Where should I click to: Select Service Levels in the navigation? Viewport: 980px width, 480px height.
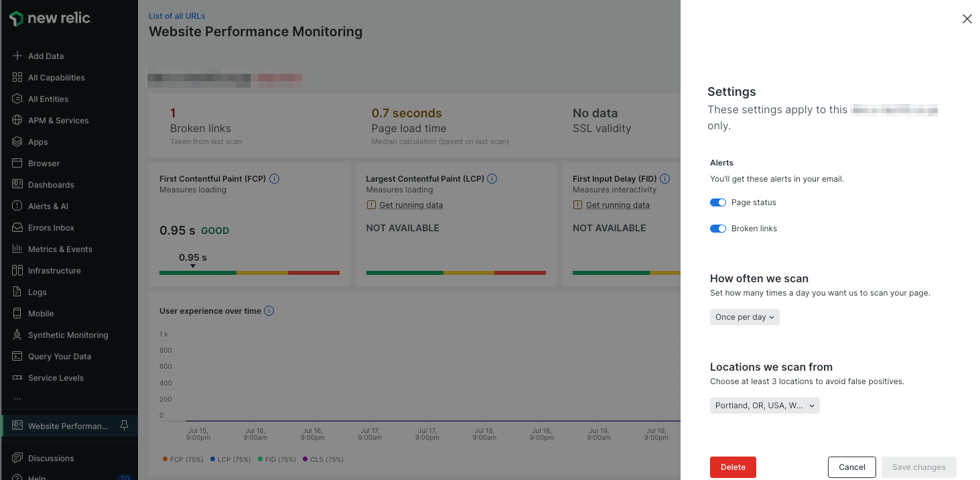pyautogui.click(x=57, y=377)
